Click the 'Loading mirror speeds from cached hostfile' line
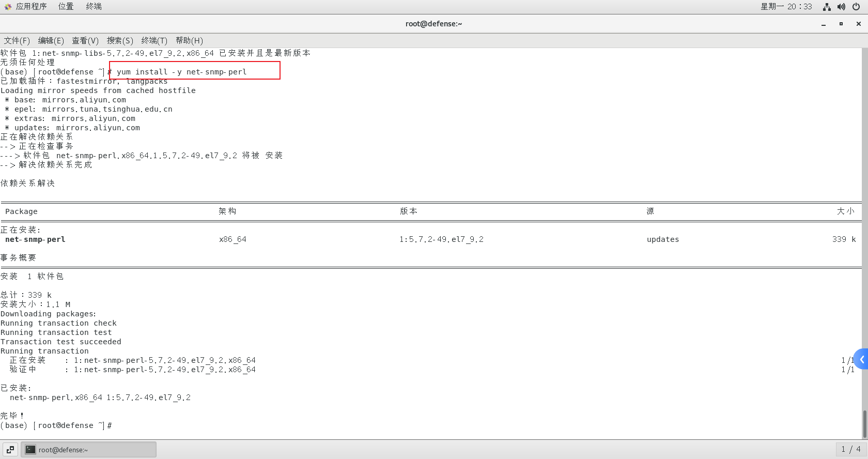Viewport: 868px width, 459px height. click(98, 90)
